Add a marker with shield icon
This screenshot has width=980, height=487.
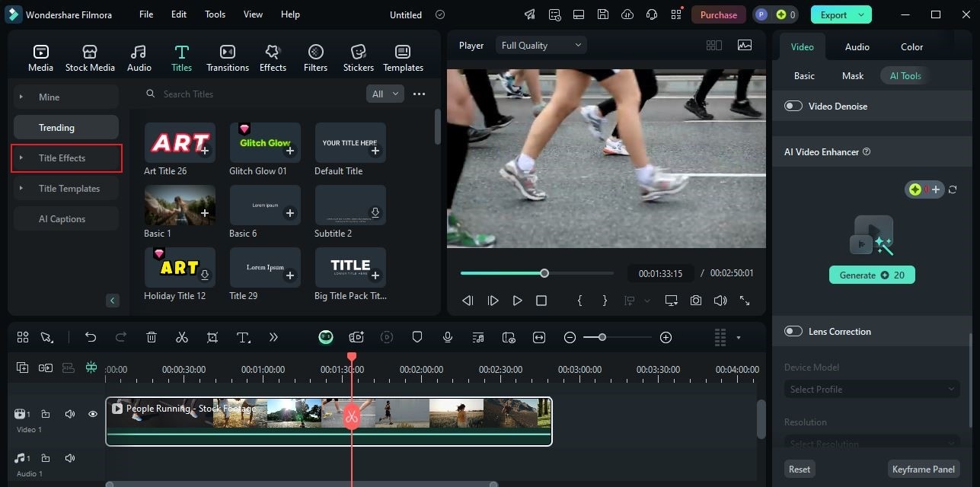pyautogui.click(x=417, y=337)
